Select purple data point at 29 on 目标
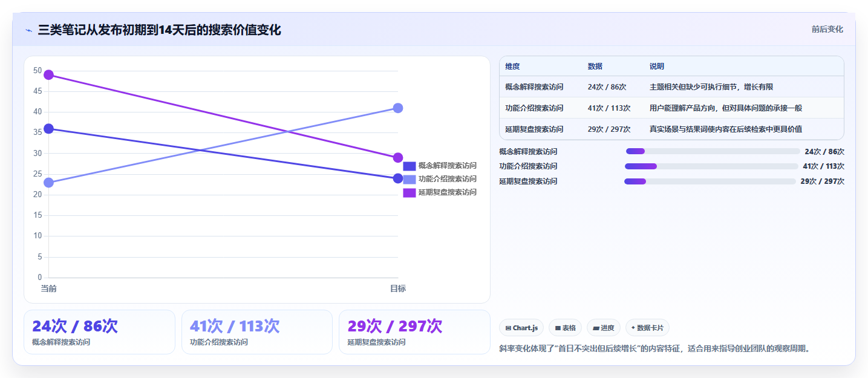Screen dimensions: 868x378 click(398, 158)
